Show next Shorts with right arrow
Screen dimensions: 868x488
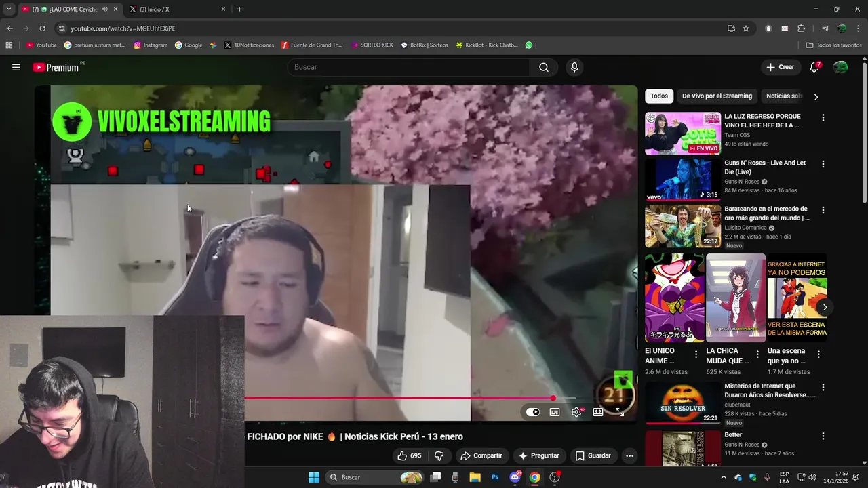pyautogui.click(x=825, y=307)
